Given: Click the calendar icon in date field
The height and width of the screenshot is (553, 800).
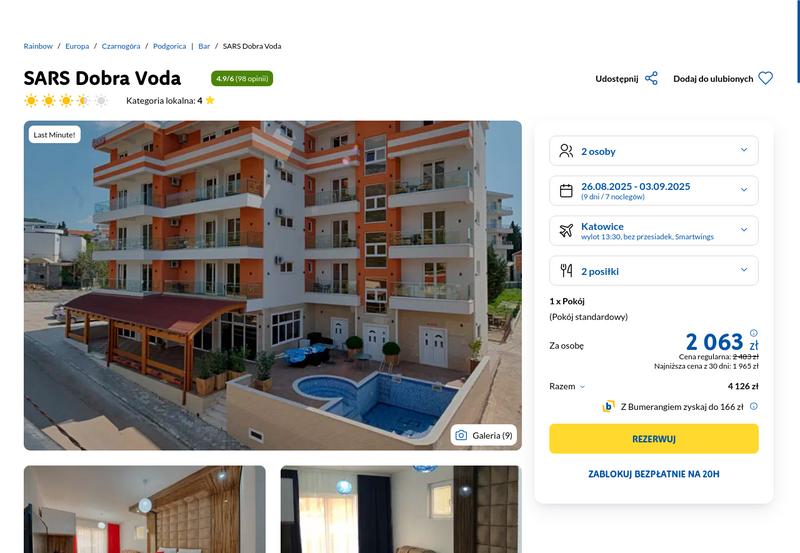Looking at the screenshot, I should (x=566, y=191).
